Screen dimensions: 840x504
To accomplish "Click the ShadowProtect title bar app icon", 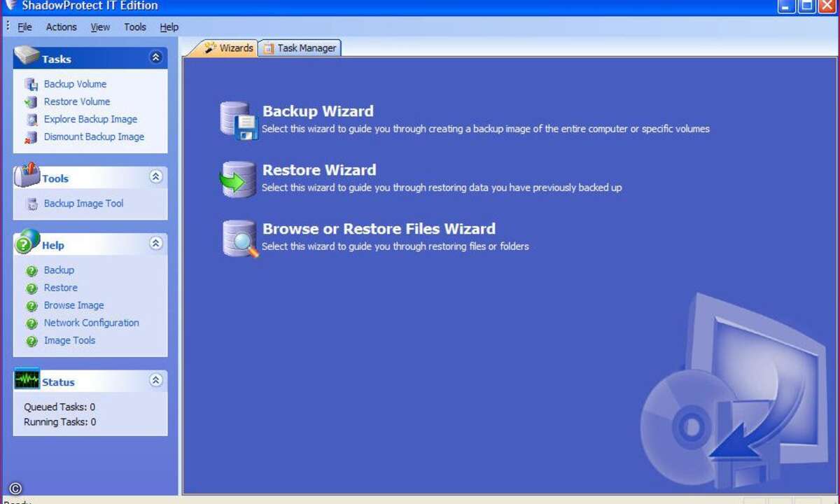I will 10,6.
